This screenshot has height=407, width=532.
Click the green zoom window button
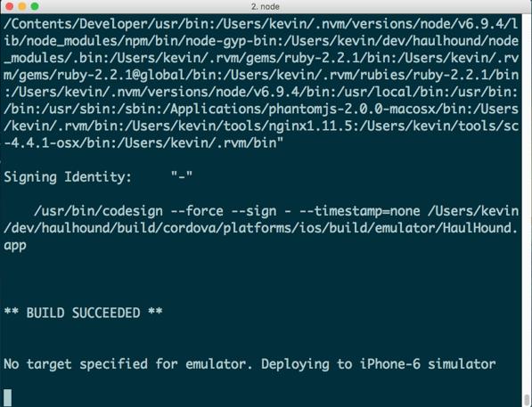(x=35, y=6)
